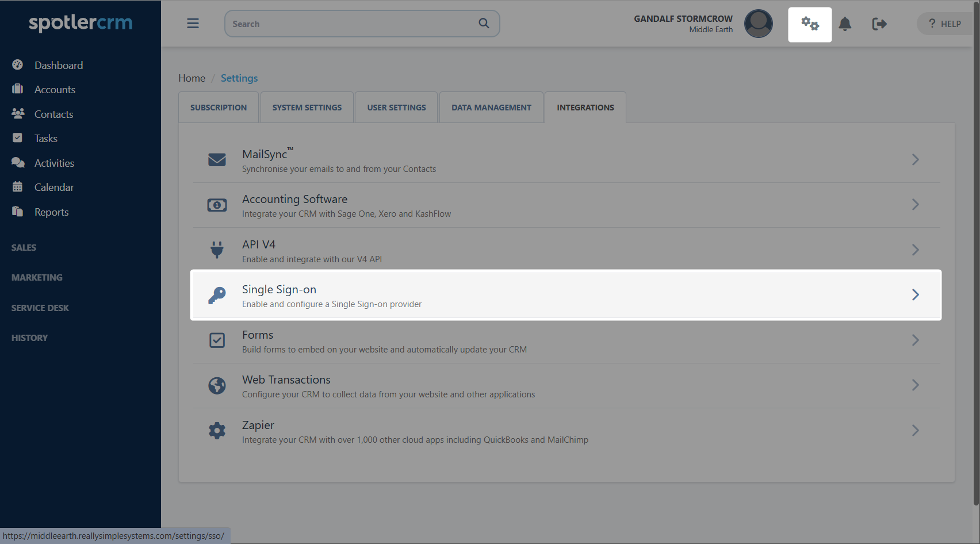Open Contacts from the sidebar
The height and width of the screenshot is (544, 980).
click(x=54, y=114)
